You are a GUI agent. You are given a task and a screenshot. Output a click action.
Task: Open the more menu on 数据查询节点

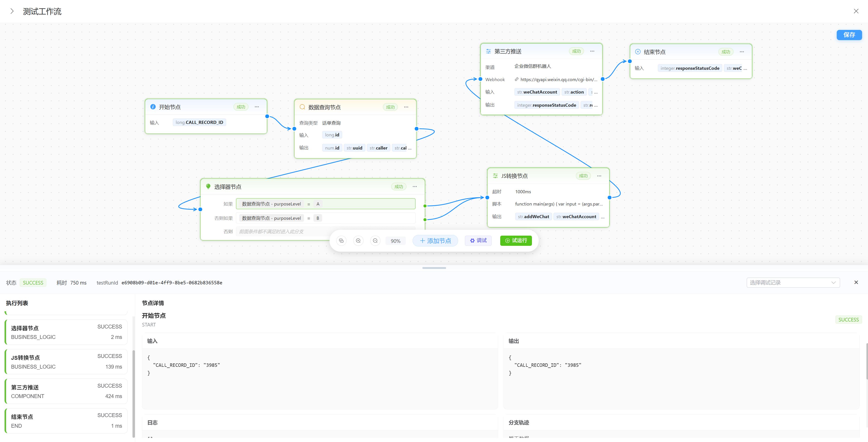406,107
